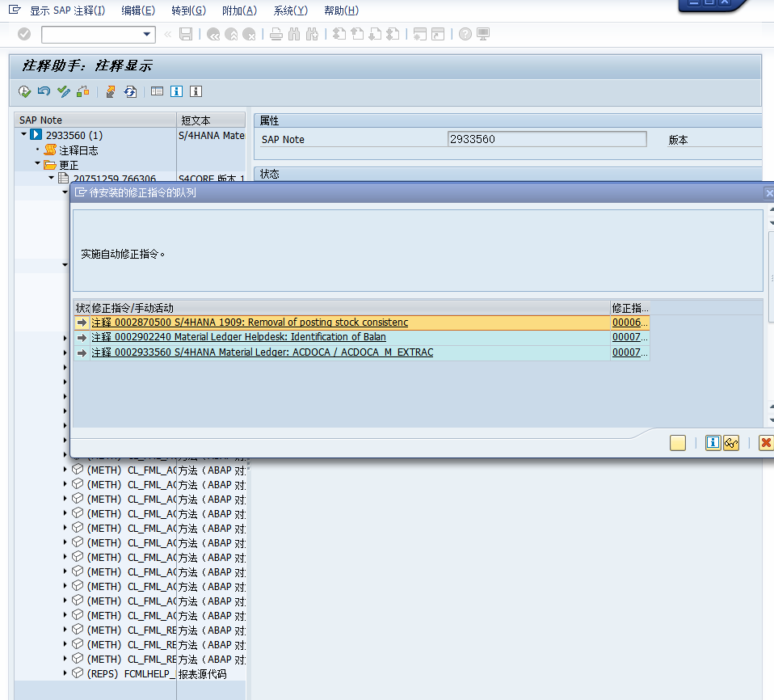This screenshot has height=700, width=774.
Task: Click the Back double-arrow icon
Action: [x=213, y=34]
